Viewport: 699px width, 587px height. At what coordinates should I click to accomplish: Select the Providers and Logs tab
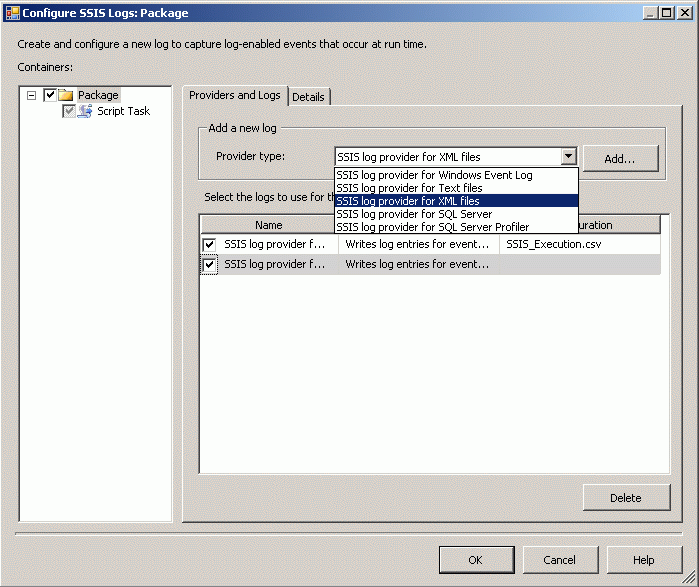click(235, 95)
